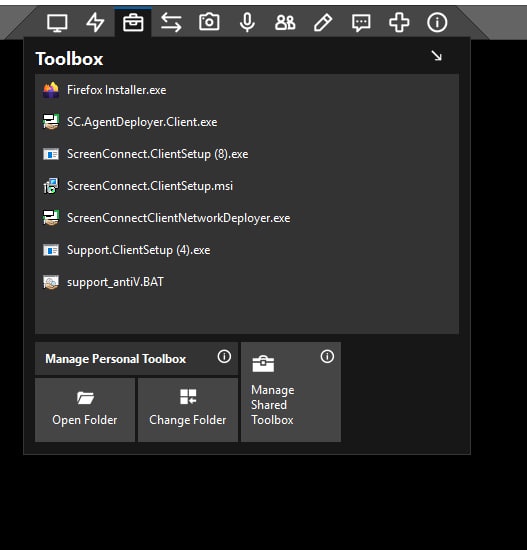Click the Change Folder button
The height and width of the screenshot is (550, 527).
point(188,410)
